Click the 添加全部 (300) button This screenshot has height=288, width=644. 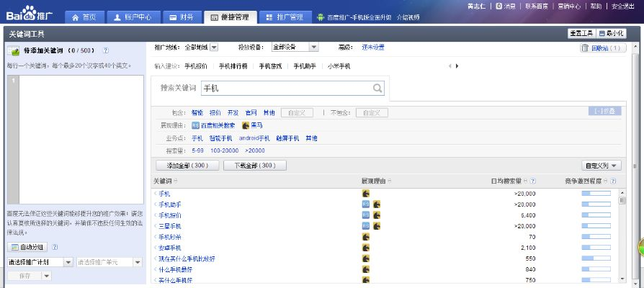point(187,166)
